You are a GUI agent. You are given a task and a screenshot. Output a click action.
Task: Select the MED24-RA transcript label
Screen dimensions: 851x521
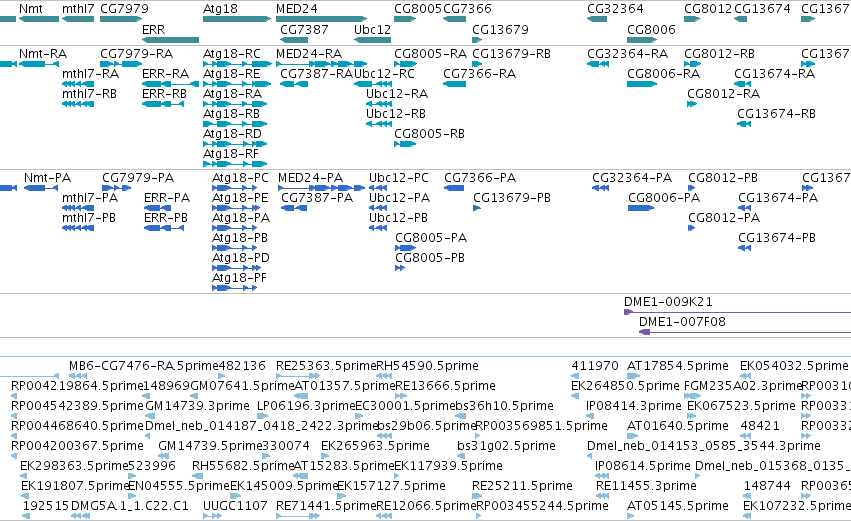tap(309, 54)
